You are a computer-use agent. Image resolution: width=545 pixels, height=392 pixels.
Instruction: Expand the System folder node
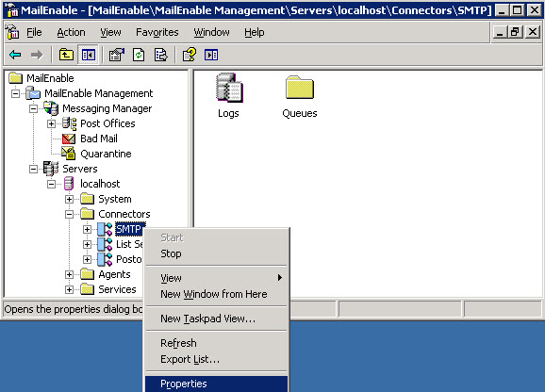coord(69,200)
